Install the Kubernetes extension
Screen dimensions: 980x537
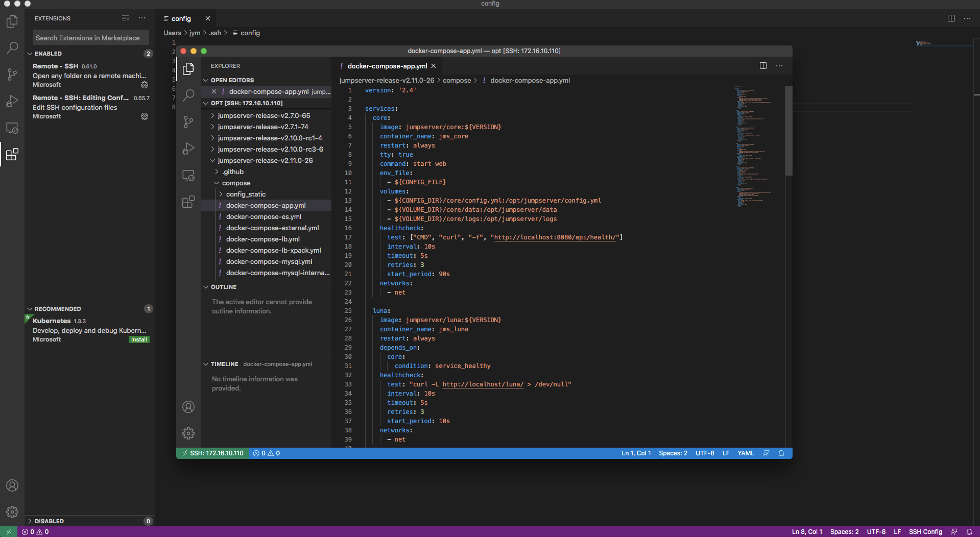[x=138, y=339]
